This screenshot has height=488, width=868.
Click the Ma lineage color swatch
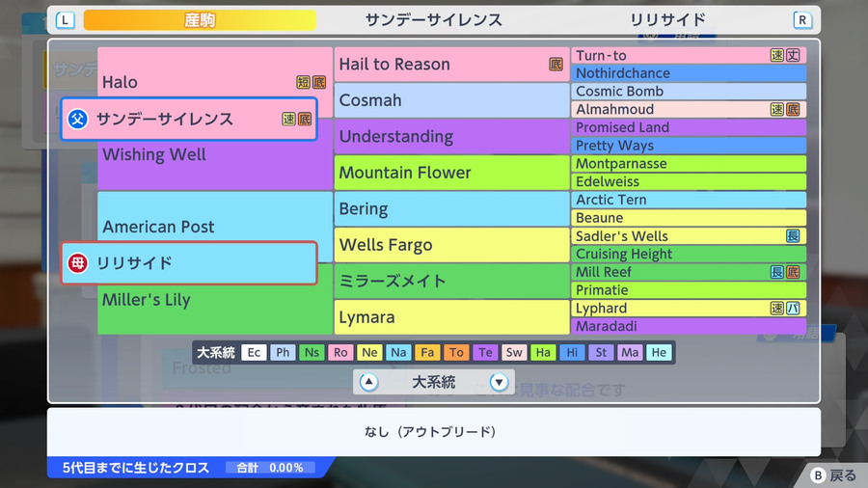pyautogui.click(x=630, y=352)
